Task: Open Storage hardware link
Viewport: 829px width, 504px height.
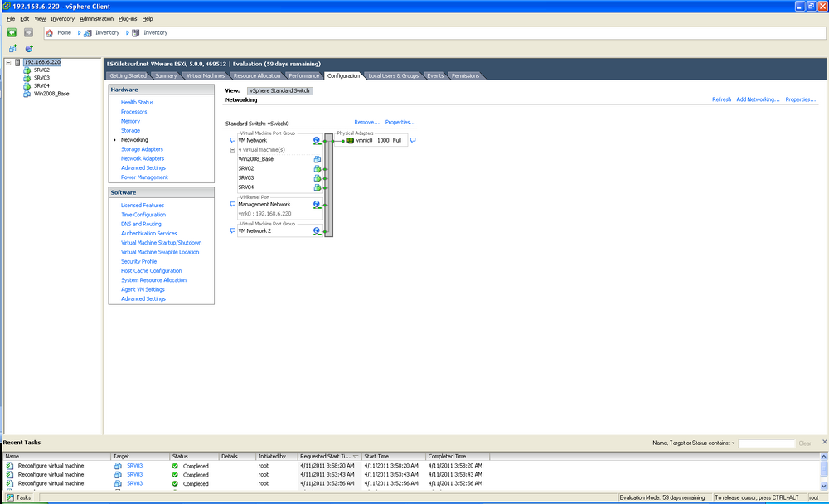Action: [130, 131]
